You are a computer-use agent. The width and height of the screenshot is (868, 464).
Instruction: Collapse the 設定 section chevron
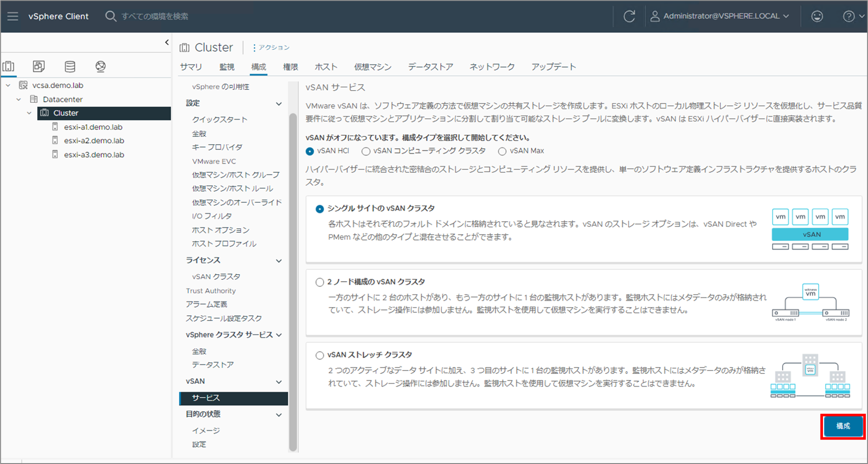coord(278,104)
